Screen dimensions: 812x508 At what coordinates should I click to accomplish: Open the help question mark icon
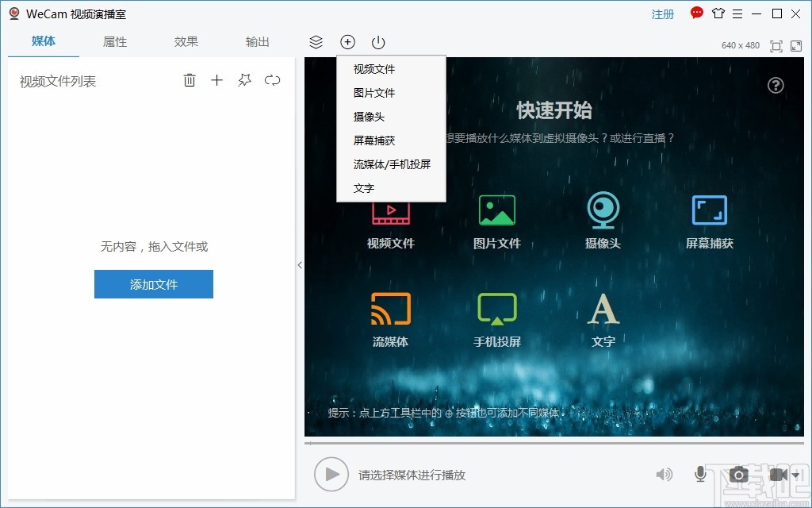point(776,85)
